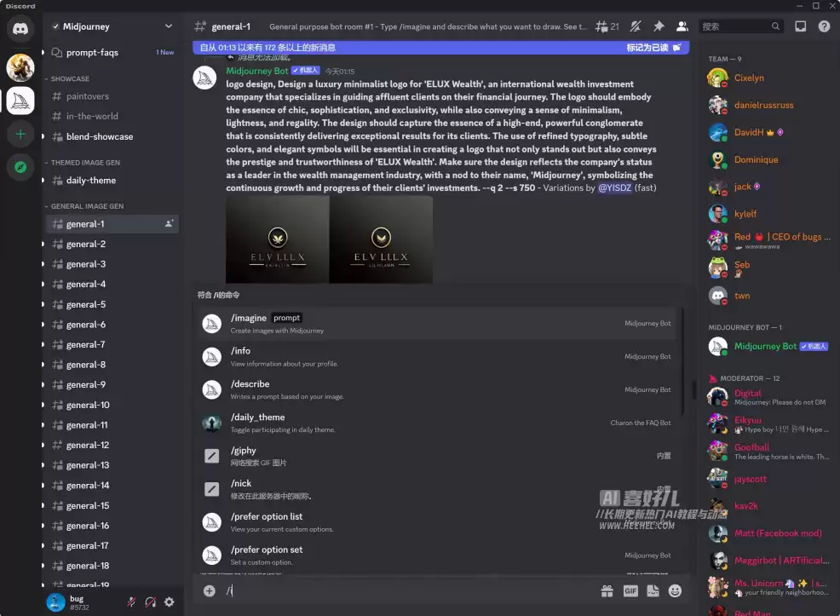Select the /describe command entry
840x616 pixels.
(x=436, y=389)
